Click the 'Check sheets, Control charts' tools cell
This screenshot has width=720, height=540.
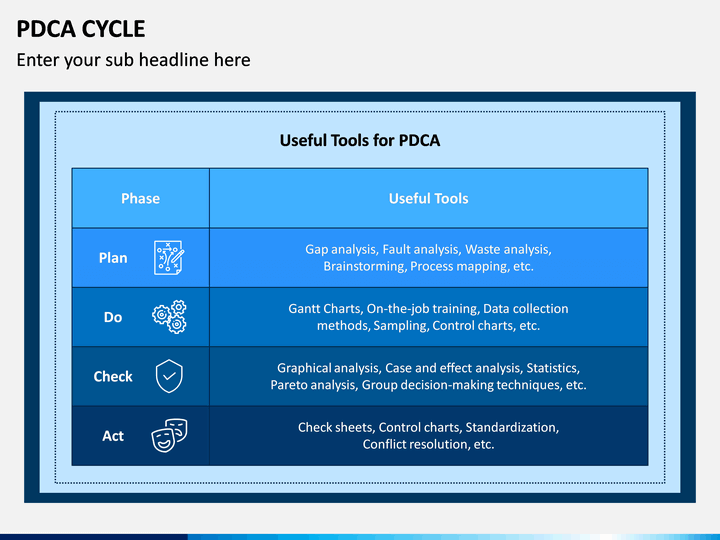[x=428, y=435]
